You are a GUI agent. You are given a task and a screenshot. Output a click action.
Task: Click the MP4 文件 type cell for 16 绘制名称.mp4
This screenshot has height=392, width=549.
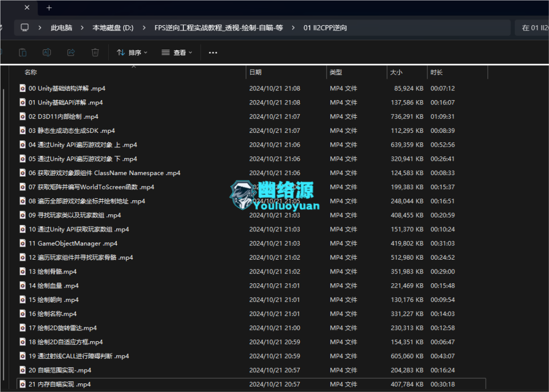(x=343, y=314)
